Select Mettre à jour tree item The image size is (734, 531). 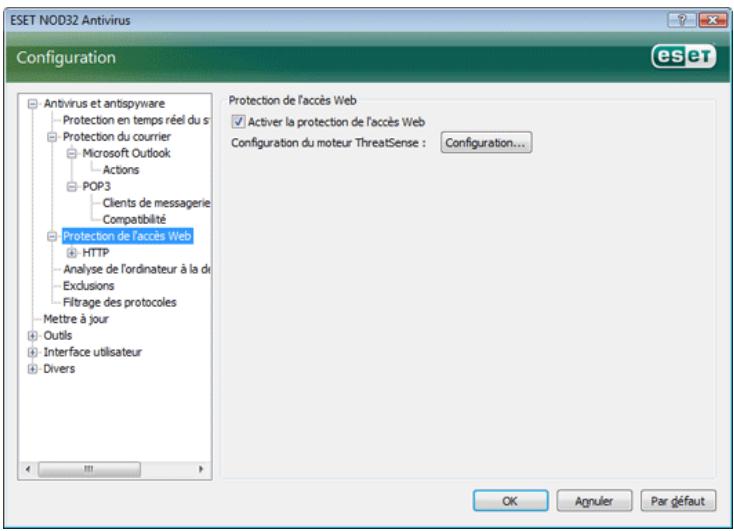pos(76,319)
